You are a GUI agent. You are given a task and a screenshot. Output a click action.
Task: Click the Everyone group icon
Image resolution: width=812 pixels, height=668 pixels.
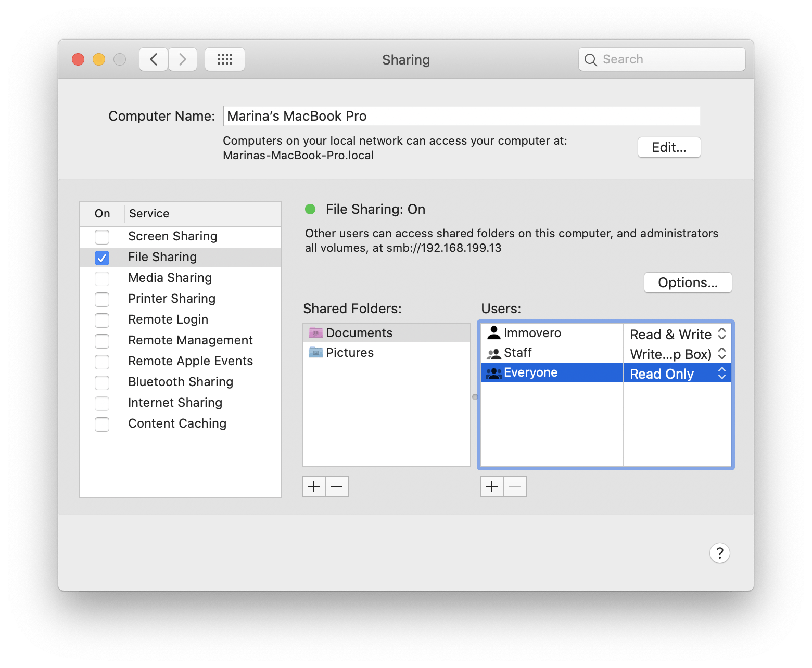click(x=492, y=372)
